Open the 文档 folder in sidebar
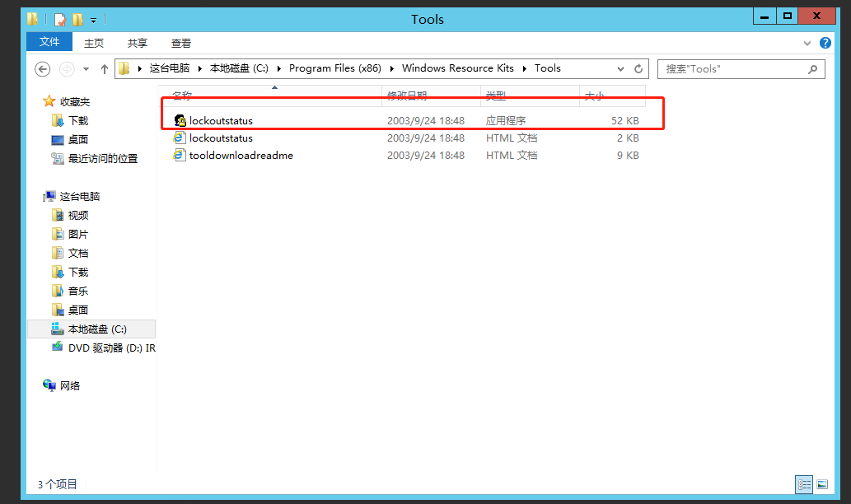 [78, 254]
